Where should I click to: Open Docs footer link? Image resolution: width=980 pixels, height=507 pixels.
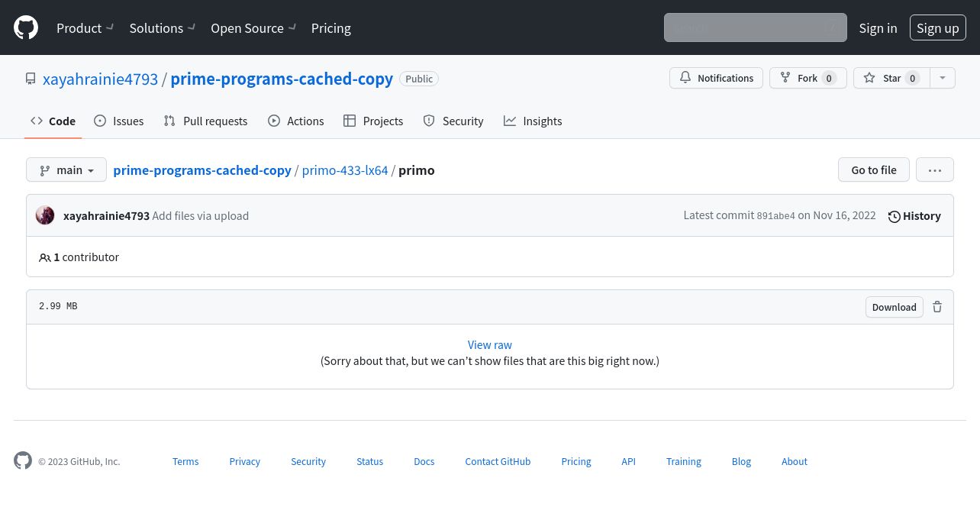click(x=424, y=461)
